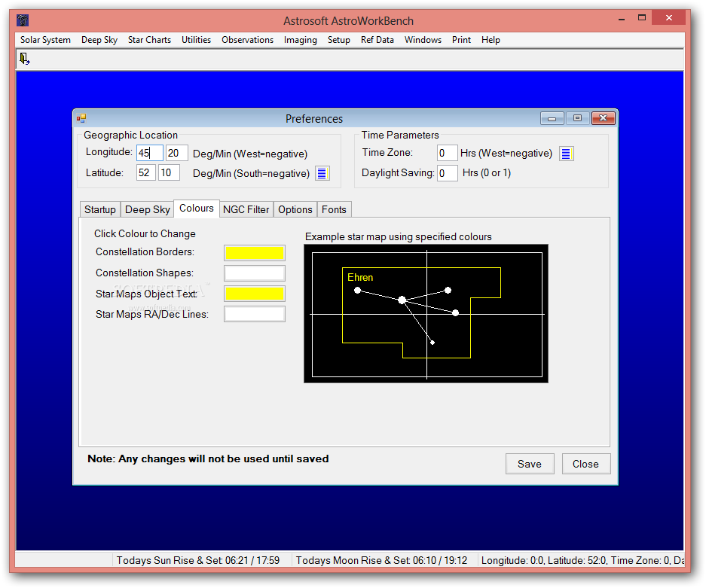Open the Star Charts menu
The image size is (706, 588).
pos(149,40)
